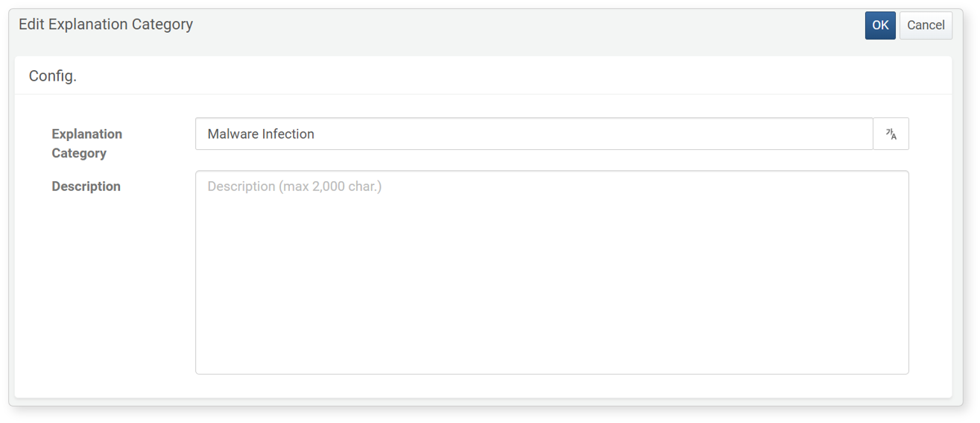Click the word 'Category' in the field label

[79, 153]
